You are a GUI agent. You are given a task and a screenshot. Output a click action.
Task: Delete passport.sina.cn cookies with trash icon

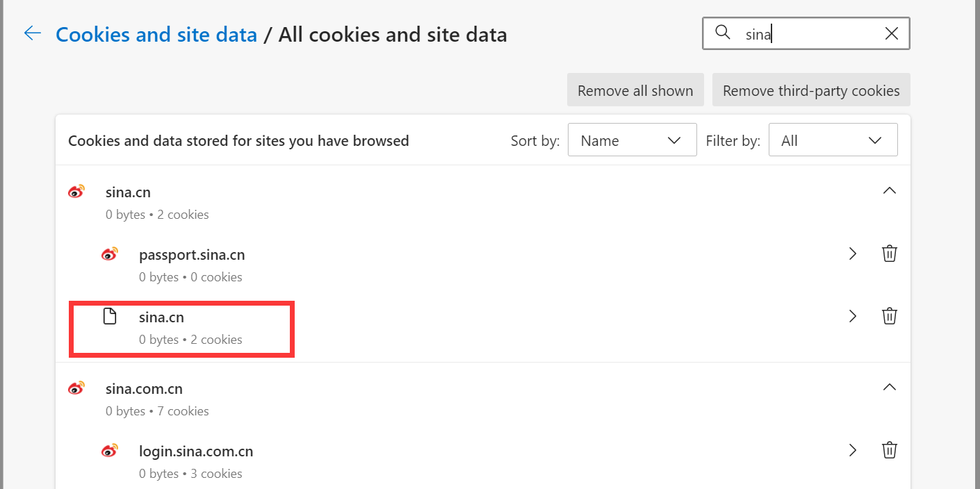(x=889, y=254)
